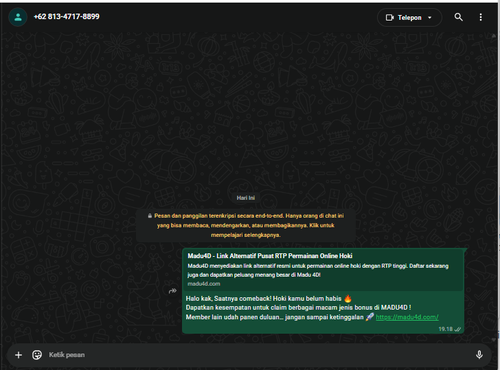
Task: Expand the Telepon dropdown arrow
Action: (x=430, y=17)
